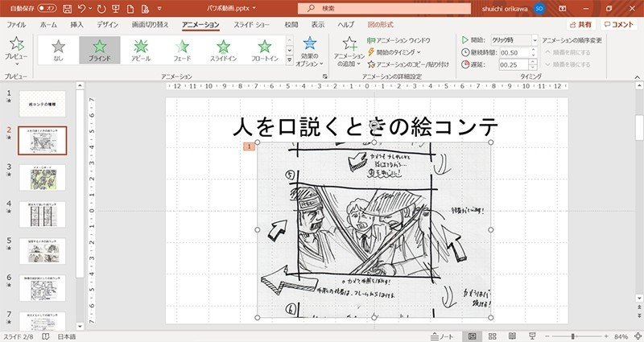Click the New document icon

[130, 9]
